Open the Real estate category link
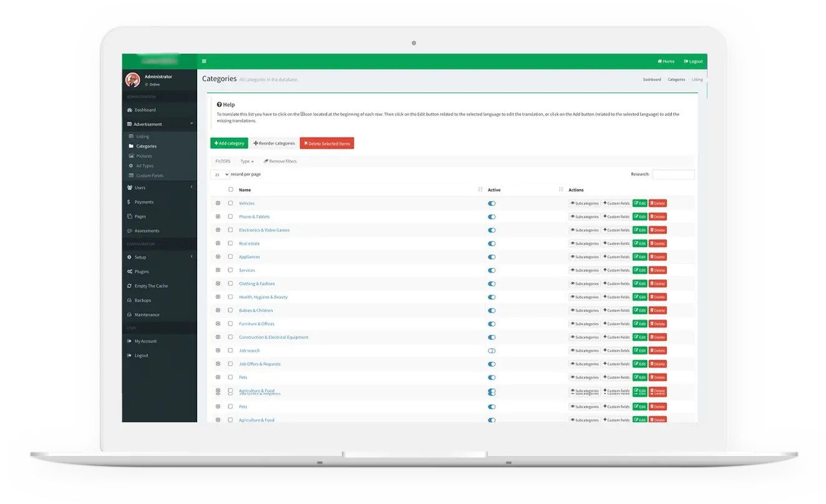The width and height of the screenshot is (826, 504). pos(250,244)
